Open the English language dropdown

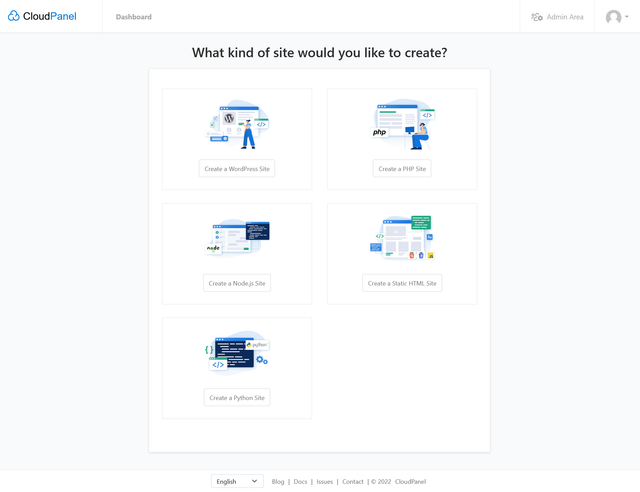point(237,481)
